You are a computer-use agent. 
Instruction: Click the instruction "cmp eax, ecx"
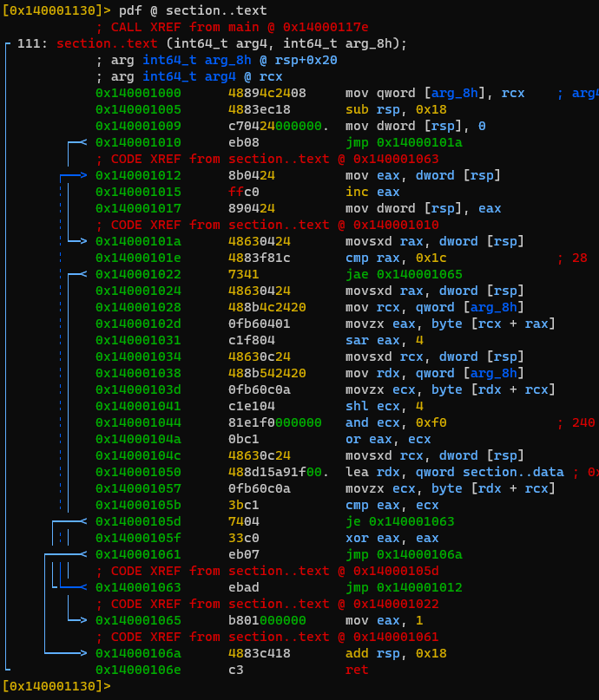coord(392,505)
